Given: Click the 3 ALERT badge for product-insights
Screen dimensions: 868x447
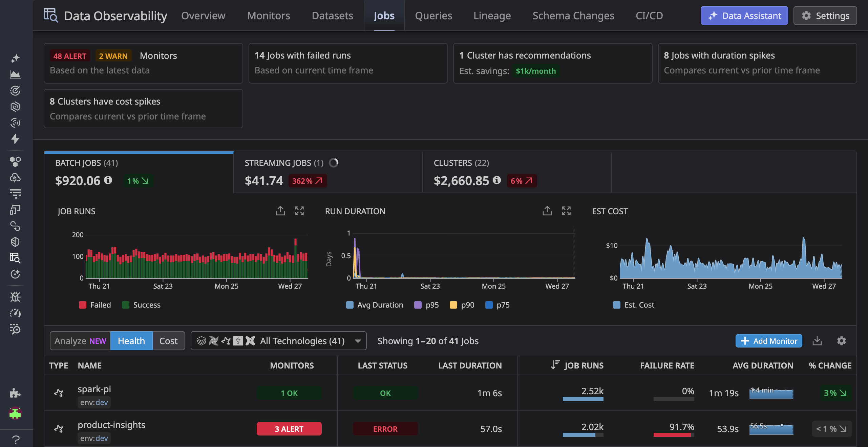Looking at the screenshot, I should [289, 429].
